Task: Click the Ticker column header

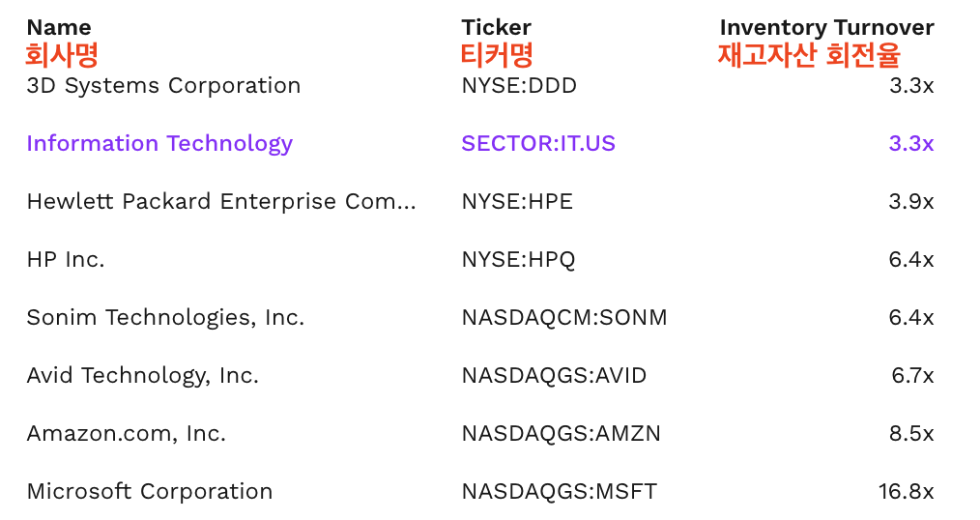Action: point(496,27)
